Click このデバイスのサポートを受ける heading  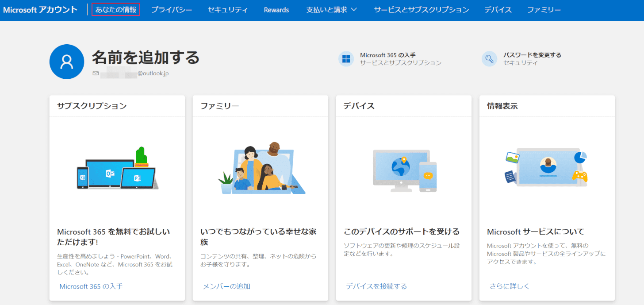[402, 232]
